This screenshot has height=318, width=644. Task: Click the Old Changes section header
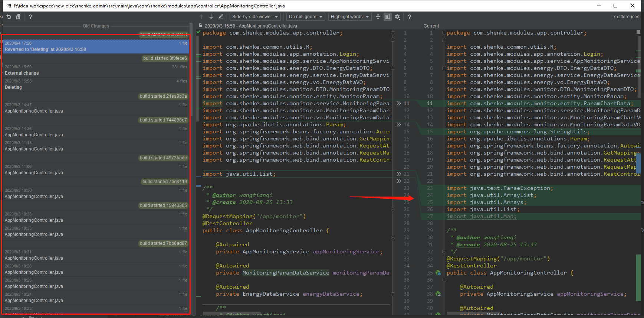[x=96, y=26]
